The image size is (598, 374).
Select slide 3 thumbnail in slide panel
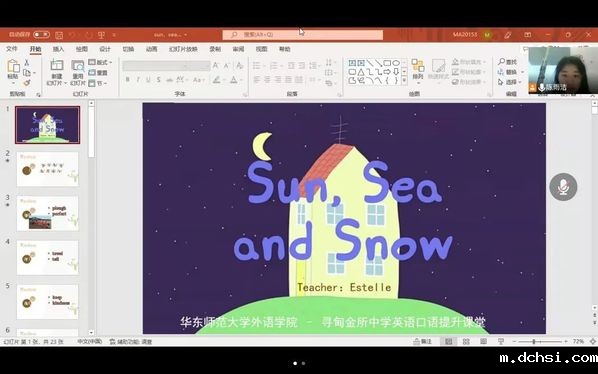tap(48, 213)
